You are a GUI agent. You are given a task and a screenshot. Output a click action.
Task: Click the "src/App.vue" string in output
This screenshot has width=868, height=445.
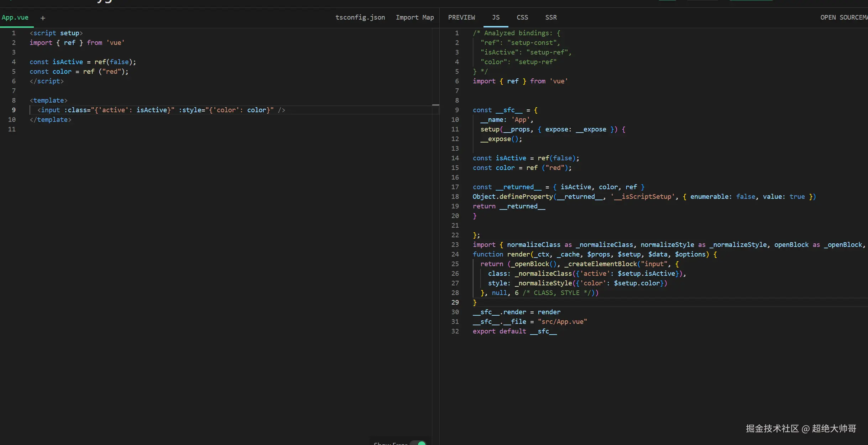[x=562, y=322]
